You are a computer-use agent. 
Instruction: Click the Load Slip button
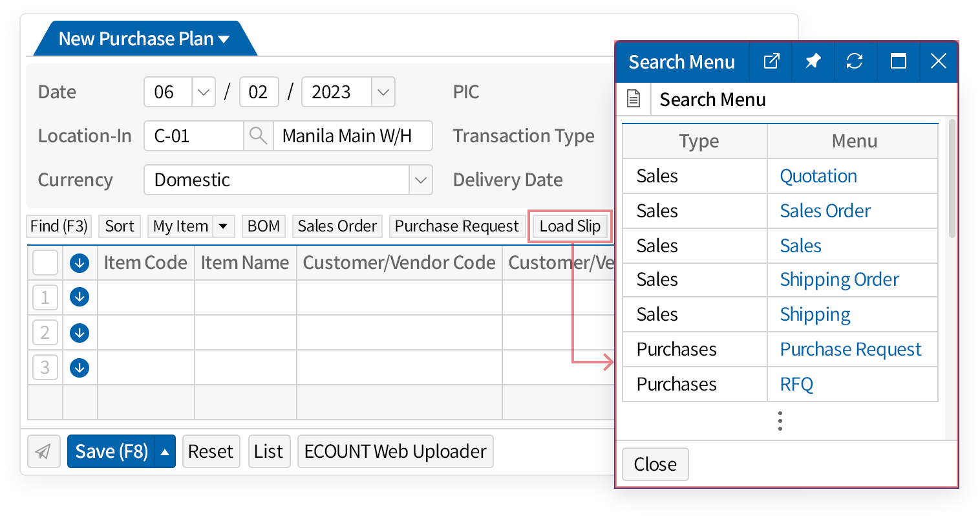click(570, 226)
